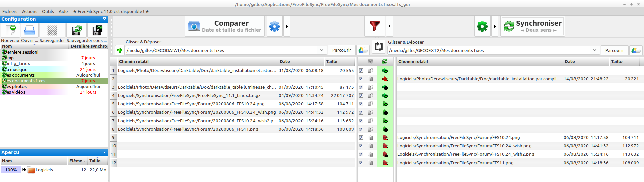Click FreeFileSync 11.0 est disponible menu
644x182 pixels.
coord(111,11)
